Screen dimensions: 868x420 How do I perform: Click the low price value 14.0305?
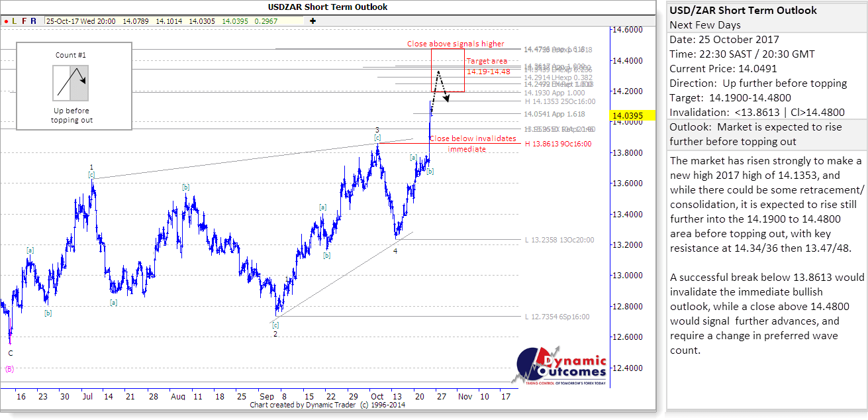click(x=201, y=21)
